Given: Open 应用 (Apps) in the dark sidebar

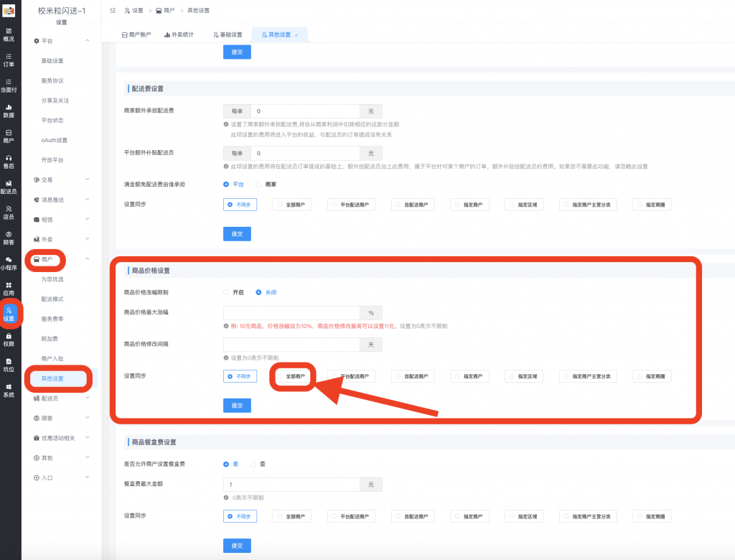Looking at the screenshot, I should click(9, 289).
